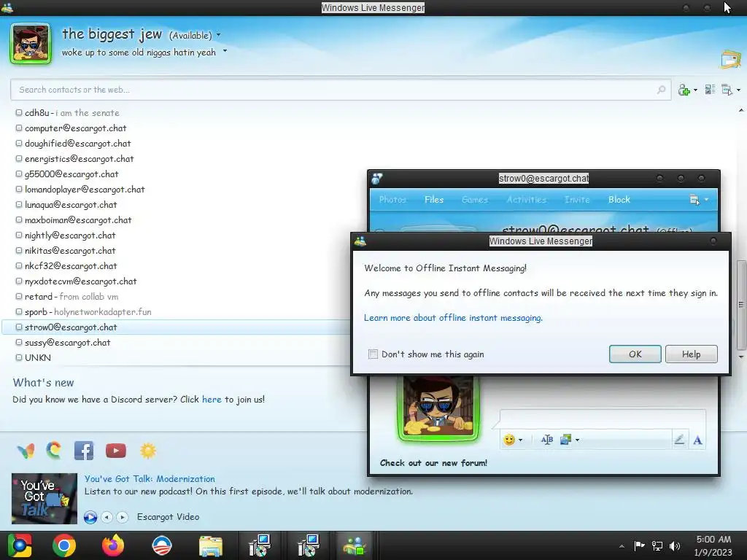Viewport: 747px width, 560px height.
Task: Open Learn more about offline instant messaging
Action: (x=453, y=318)
